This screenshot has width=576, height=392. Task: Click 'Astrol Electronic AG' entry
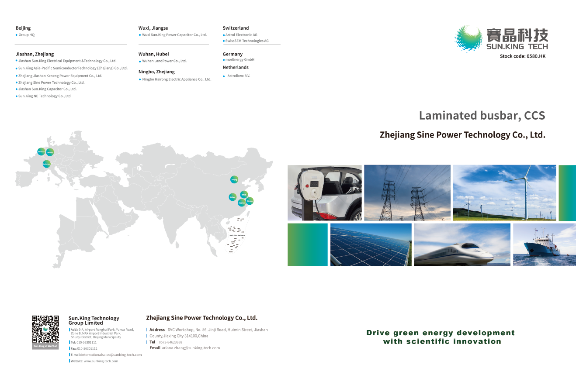point(241,35)
